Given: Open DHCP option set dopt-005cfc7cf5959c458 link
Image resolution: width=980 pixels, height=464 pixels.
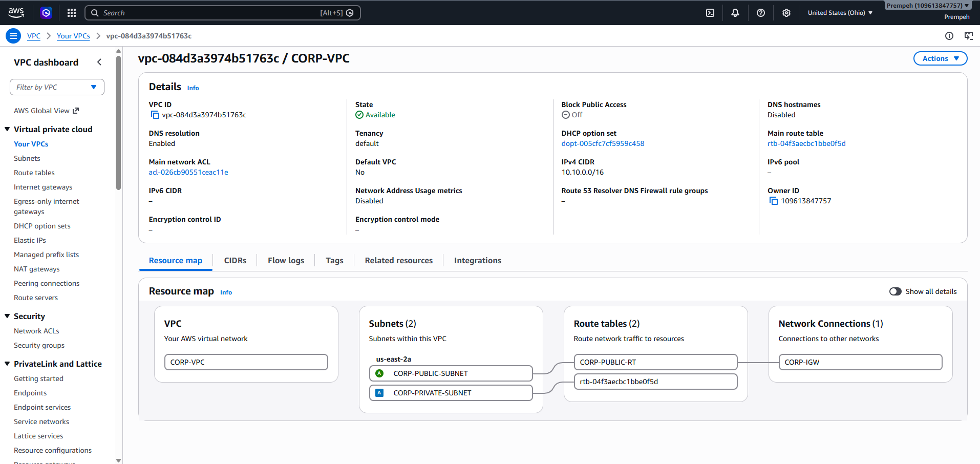Looking at the screenshot, I should point(603,143).
